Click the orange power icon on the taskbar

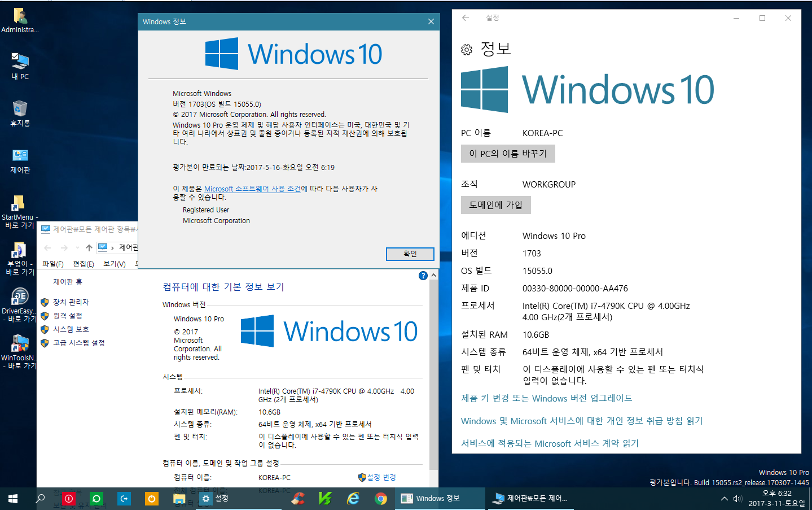(152, 499)
